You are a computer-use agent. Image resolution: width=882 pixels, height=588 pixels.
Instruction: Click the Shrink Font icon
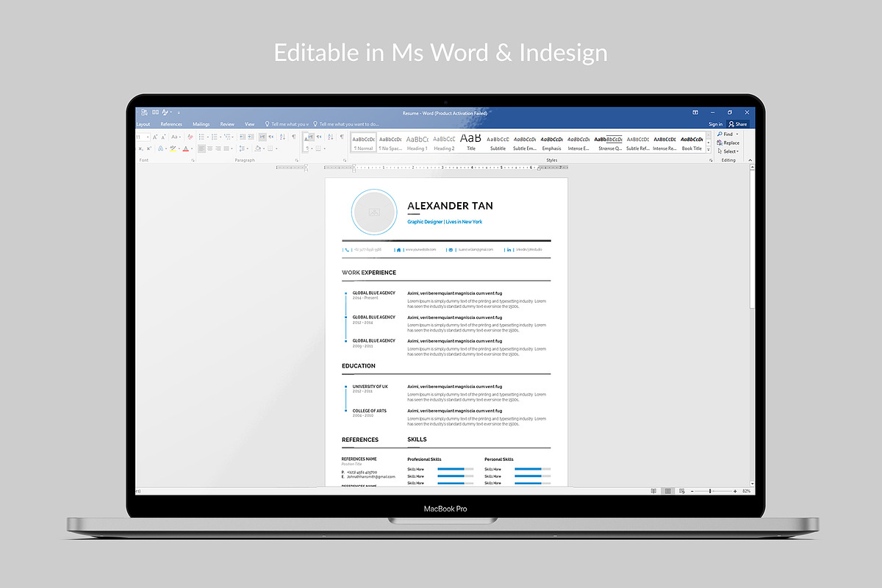tap(163, 137)
